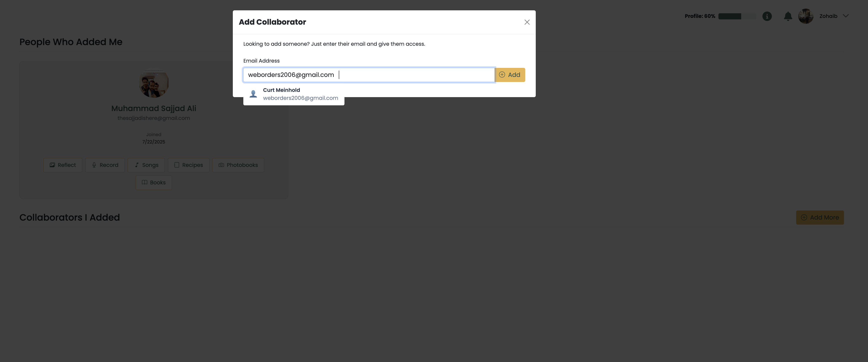Expand the Zohaib account dropdown chevron

coord(846,16)
